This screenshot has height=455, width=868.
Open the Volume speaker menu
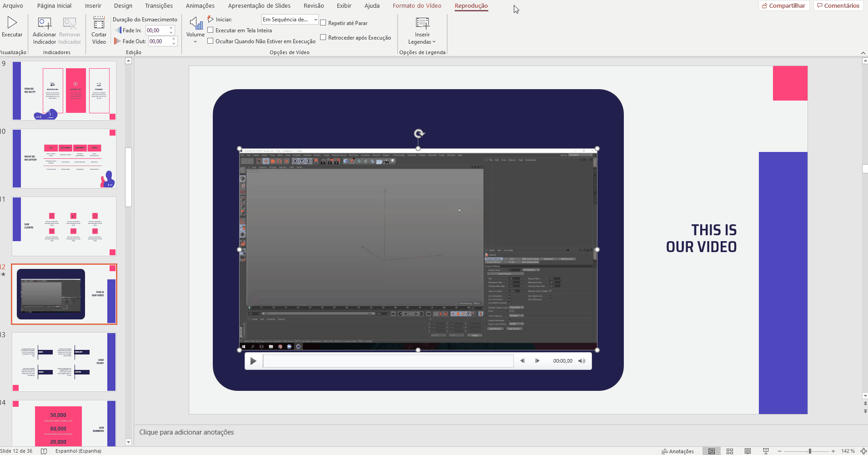[196, 30]
